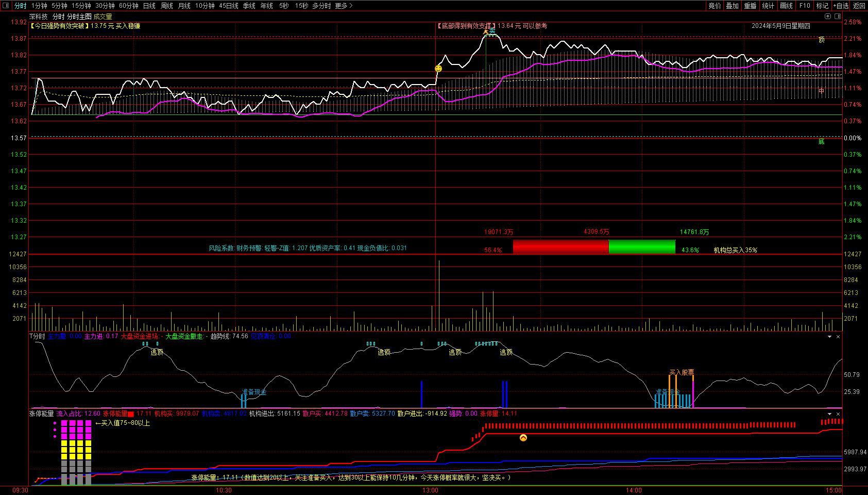Switch to the 15秒 chart
This screenshot has width=868, height=495.
[302, 6]
